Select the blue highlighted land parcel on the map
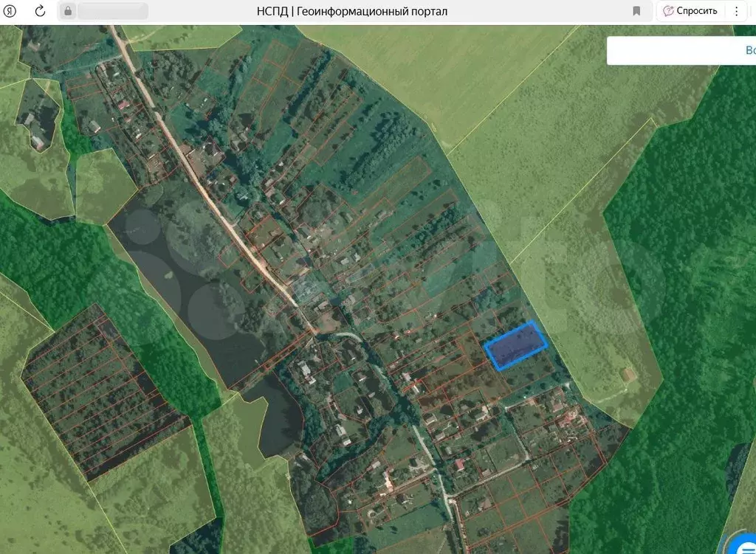Image resolution: width=756 pixels, height=554 pixels. click(x=515, y=345)
